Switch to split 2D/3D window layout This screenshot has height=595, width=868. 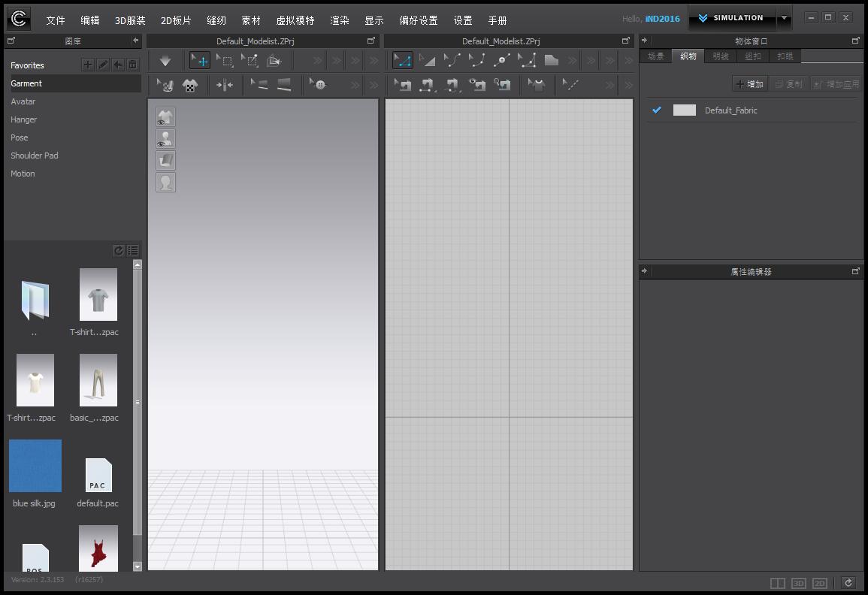(x=778, y=583)
